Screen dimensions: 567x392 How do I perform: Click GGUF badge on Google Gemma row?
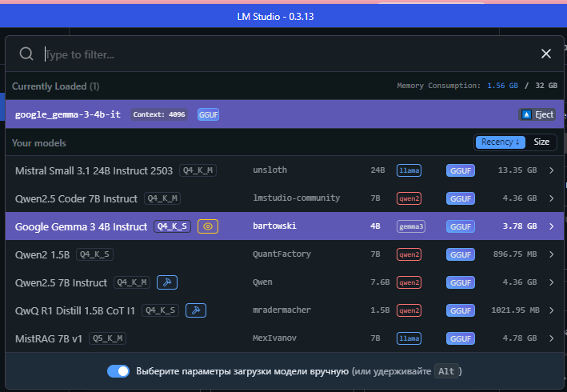(x=461, y=226)
